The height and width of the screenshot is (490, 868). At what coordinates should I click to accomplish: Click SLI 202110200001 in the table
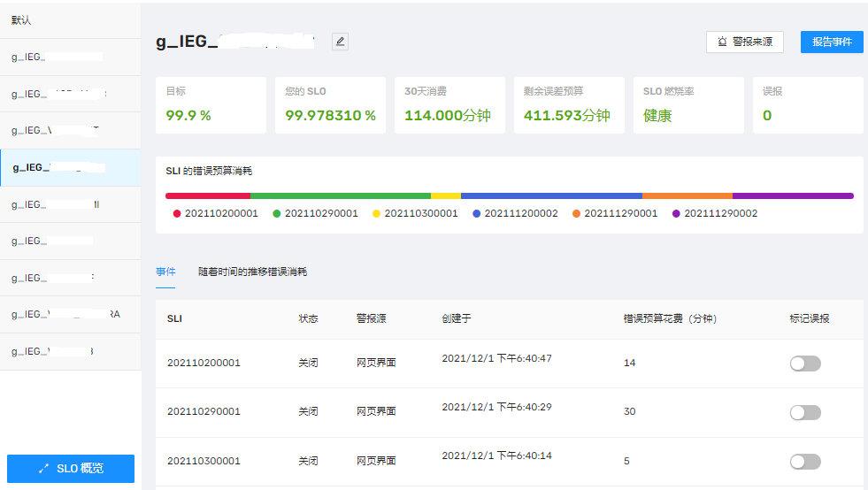pyautogui.click(x=204, y=364)
